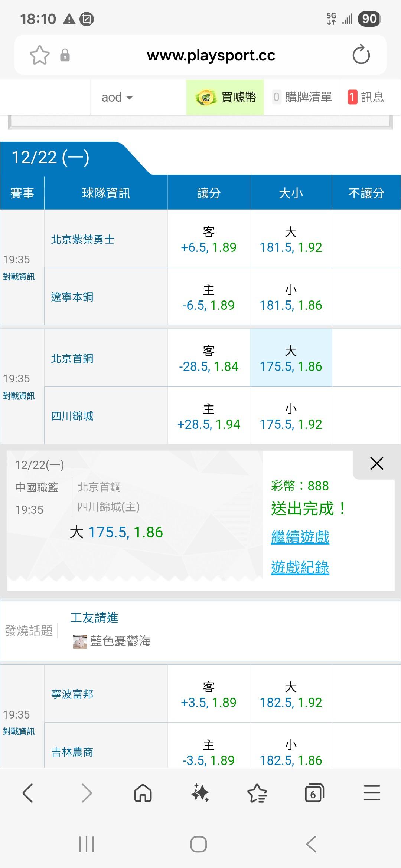
Task: Select 大 181.5 for 北京紫禁勇士 game
Action: click(291, 239)
